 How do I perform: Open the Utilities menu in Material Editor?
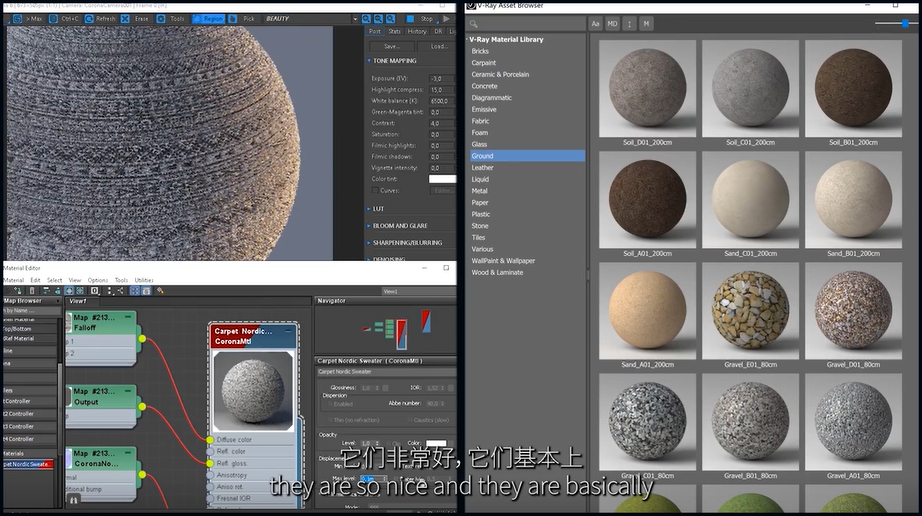click(144, 280)
